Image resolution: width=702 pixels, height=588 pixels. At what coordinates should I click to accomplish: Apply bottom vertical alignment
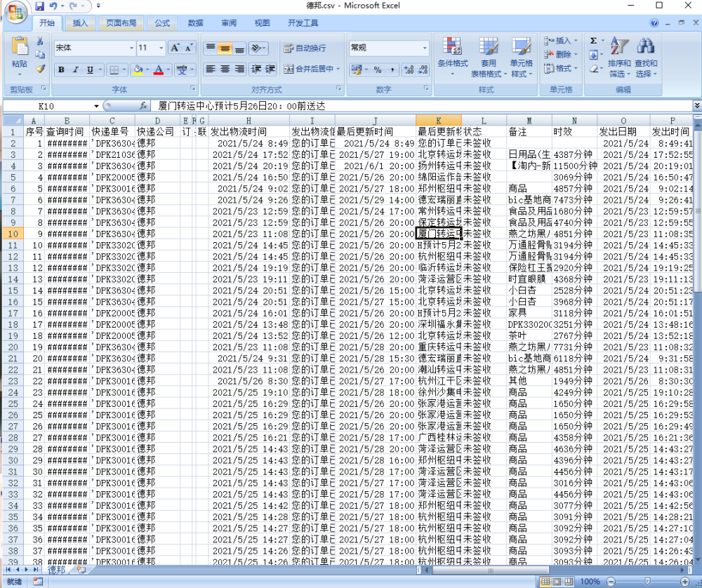[239, 48]
